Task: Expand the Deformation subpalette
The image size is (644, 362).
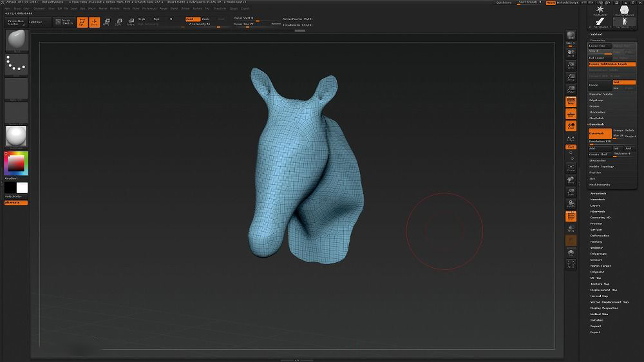Action: (x=599, y=235)
